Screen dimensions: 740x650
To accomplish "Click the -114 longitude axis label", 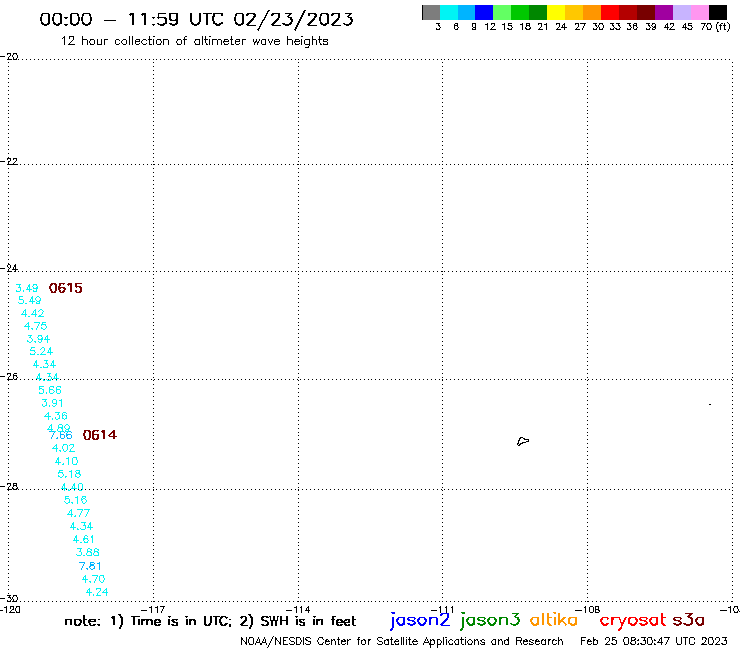I will pos(298,609).
